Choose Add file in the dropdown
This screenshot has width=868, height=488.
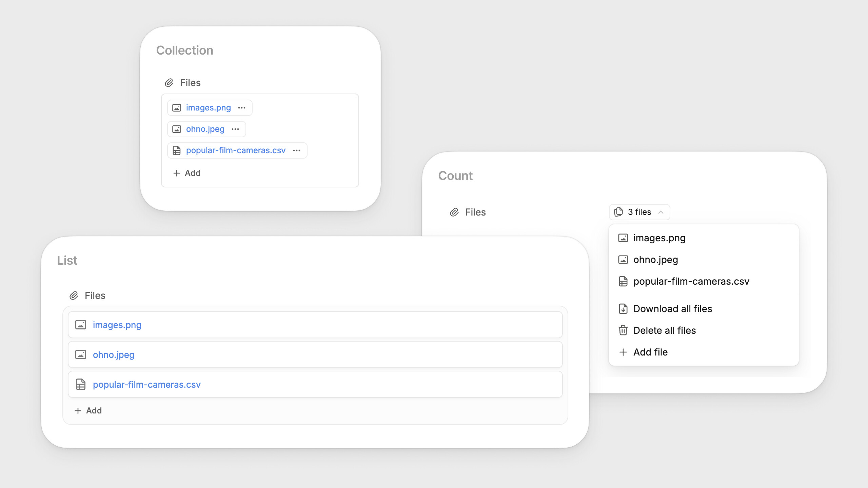[650, 352]
